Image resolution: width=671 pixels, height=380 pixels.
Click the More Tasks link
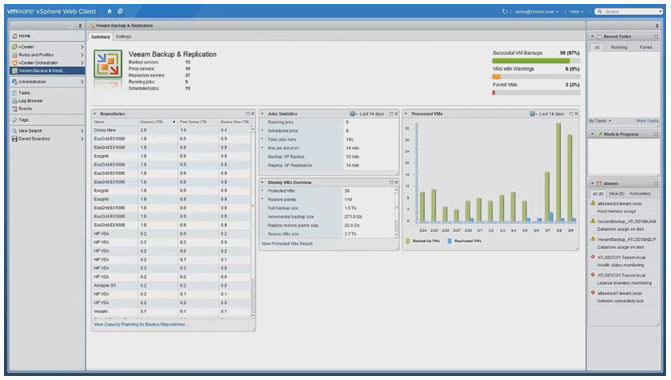coord(647,121)
